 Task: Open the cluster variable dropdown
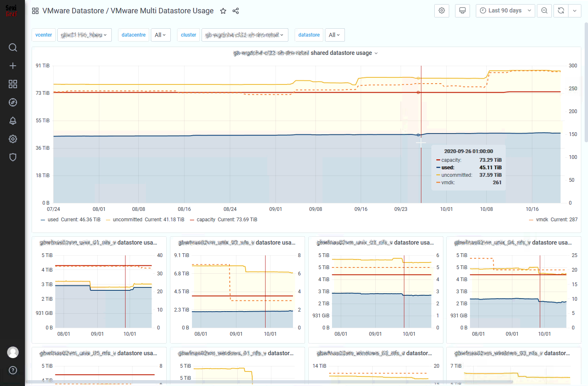click(245, 35)
